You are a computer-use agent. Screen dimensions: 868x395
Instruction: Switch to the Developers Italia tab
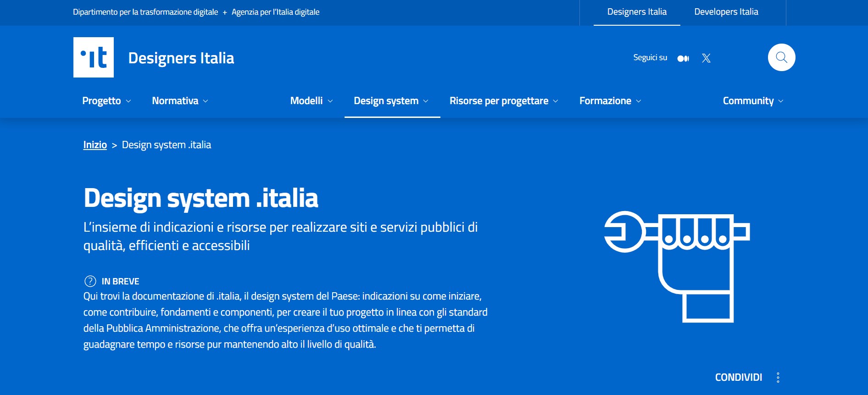tap(726, 12)
